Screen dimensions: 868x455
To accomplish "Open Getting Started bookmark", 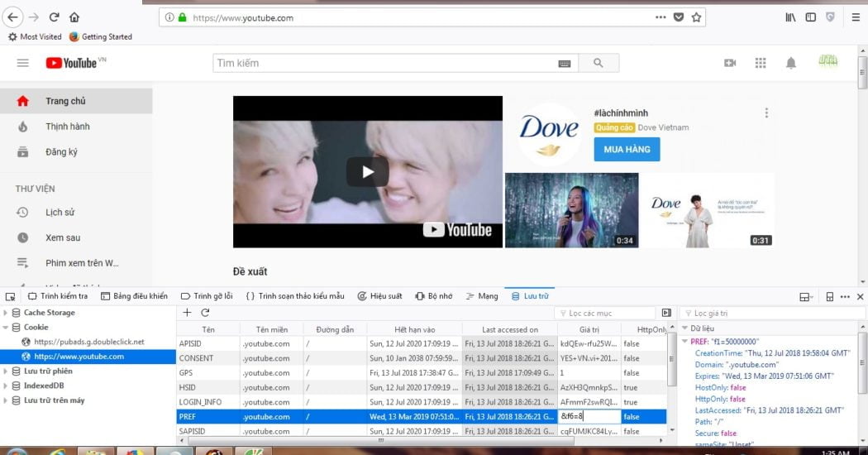I will [101, 36].
